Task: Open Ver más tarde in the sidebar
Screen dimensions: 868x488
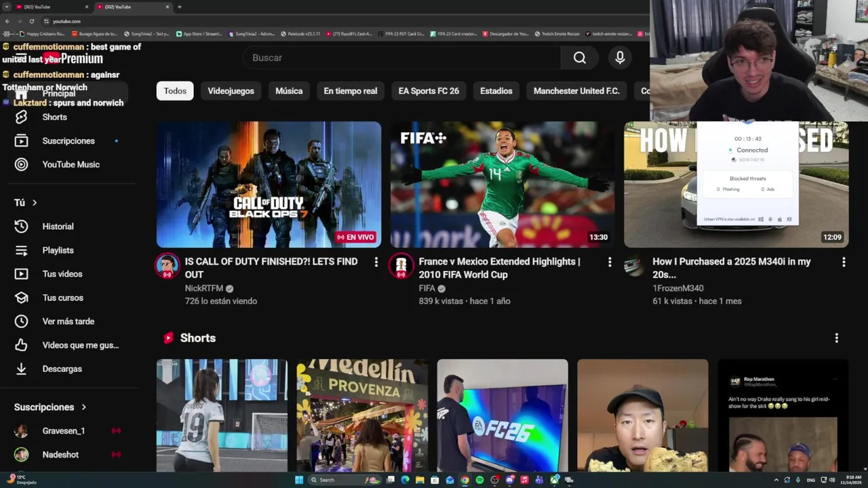Action: [x=68, y=321]
